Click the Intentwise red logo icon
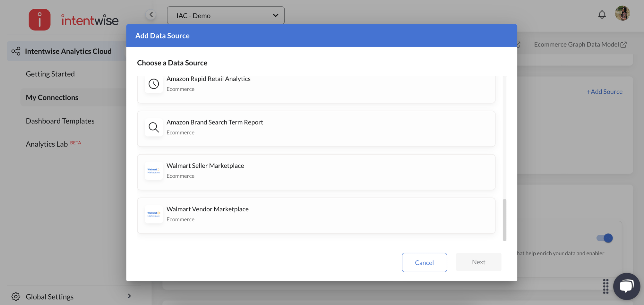 (39, 20)
